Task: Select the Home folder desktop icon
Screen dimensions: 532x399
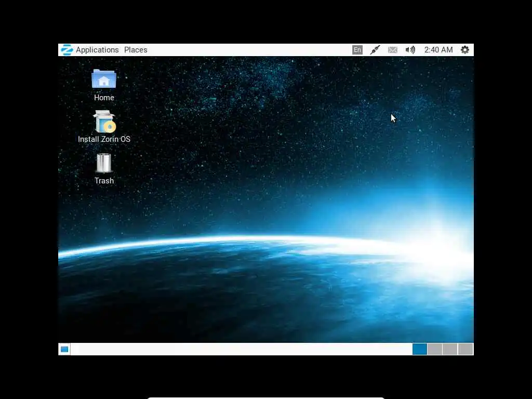Action: pyautogui.click(x=104, y=85)
